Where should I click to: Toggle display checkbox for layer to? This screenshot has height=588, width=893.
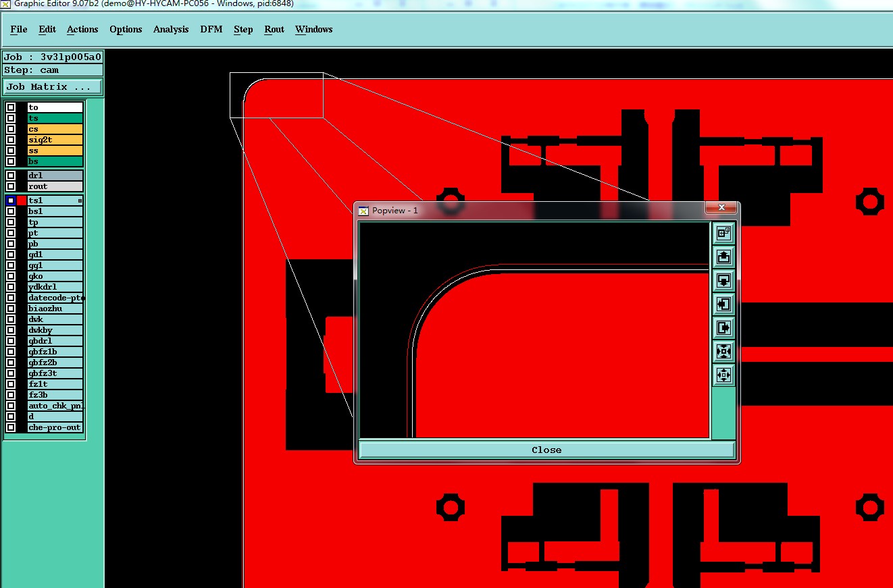tap(11, 107)
